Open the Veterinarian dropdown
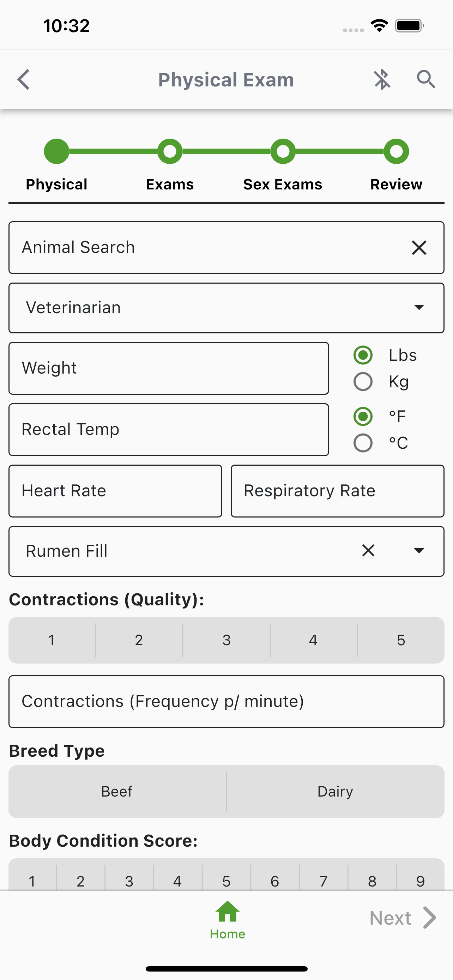Image resolution: width=453 pixels, height=980 pixels. click(226, 308)
